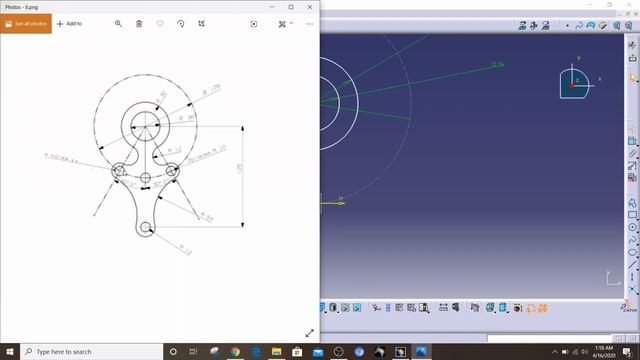Open Cortana circle on taskbar

tap(173, 351)
